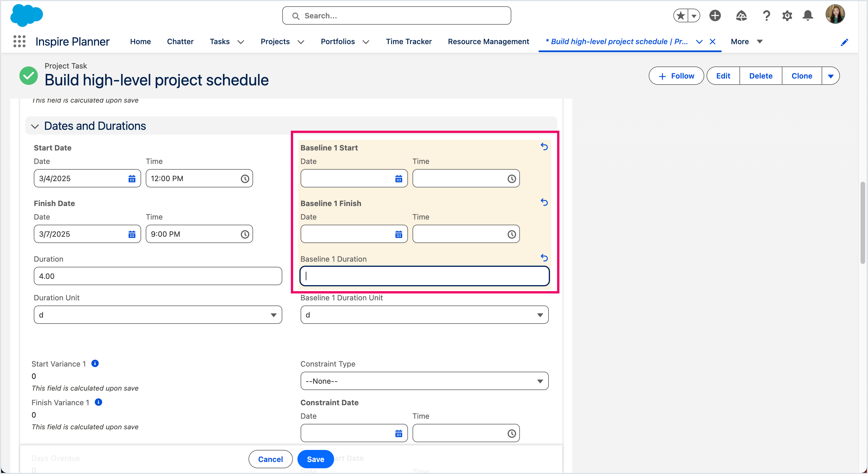Screen dimensions: 868x474
Task: Open the notifications bell
Action: tap(808, 15)
